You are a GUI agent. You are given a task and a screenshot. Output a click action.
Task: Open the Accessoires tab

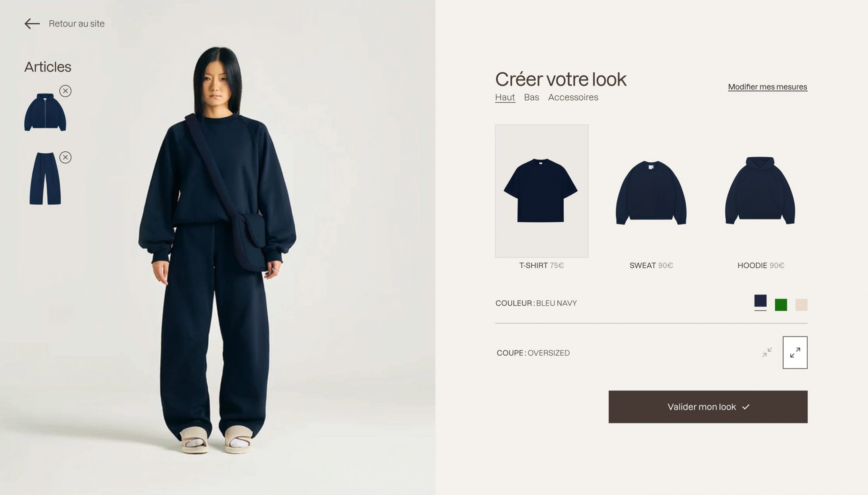click(573, 97)
